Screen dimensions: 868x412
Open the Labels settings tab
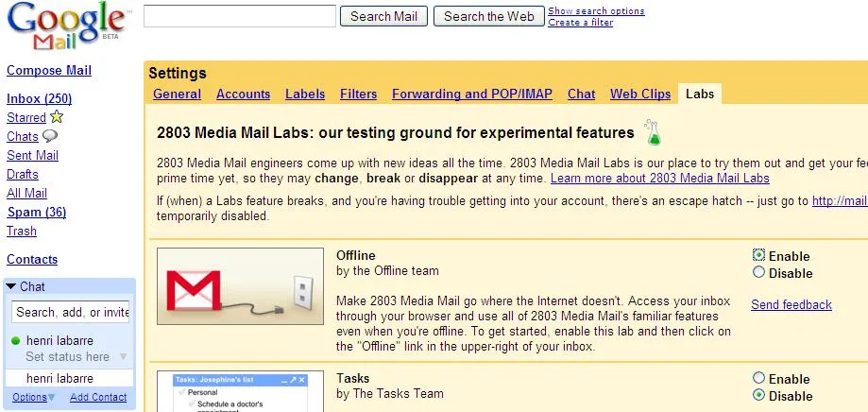(305, 94)
